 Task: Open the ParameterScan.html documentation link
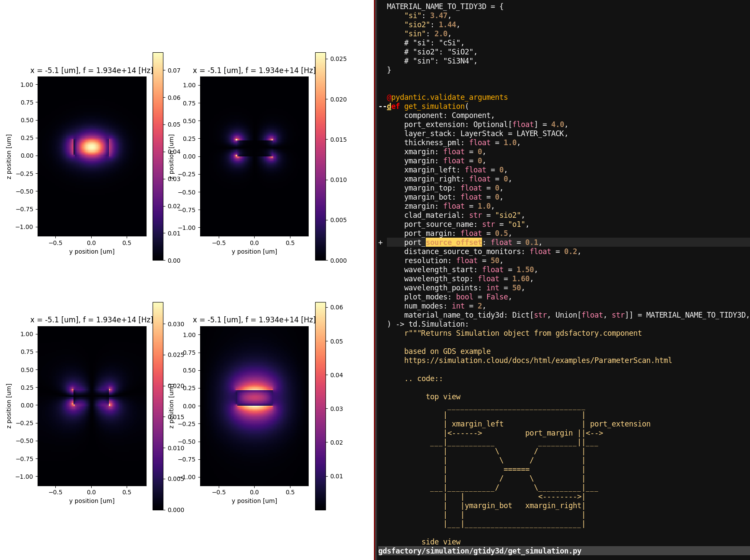coord(538,360)
